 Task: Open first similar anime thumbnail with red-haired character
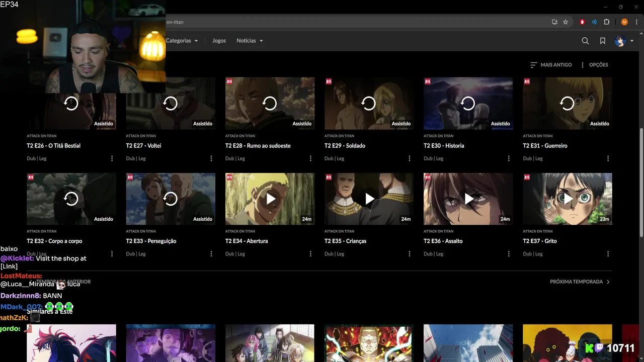click(71, 343)
